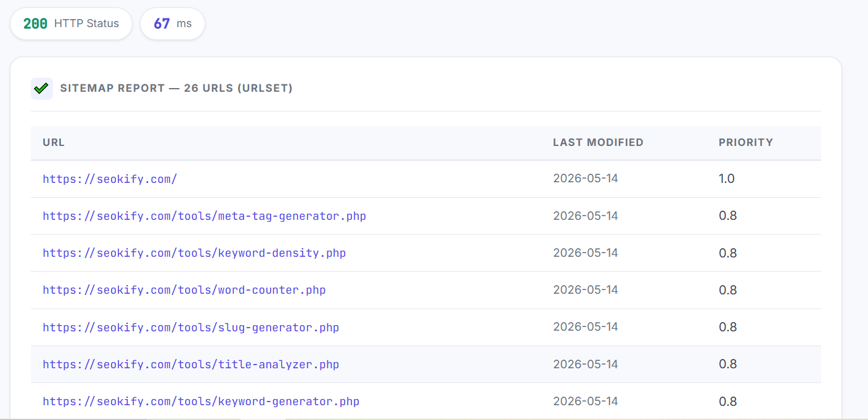Click the URL column header
This screenshot has height=420, width=868.
point(54,142)
